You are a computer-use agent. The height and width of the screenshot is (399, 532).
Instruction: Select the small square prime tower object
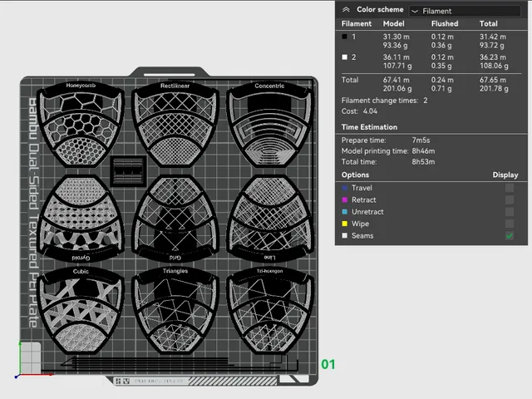(128, 171)
